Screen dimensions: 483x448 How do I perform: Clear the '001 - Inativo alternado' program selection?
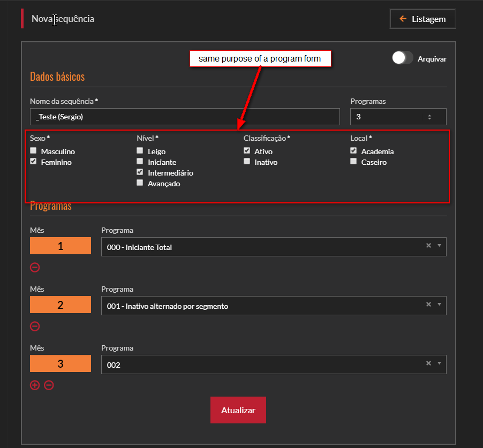pyautogui.click(x=428, y=305)
